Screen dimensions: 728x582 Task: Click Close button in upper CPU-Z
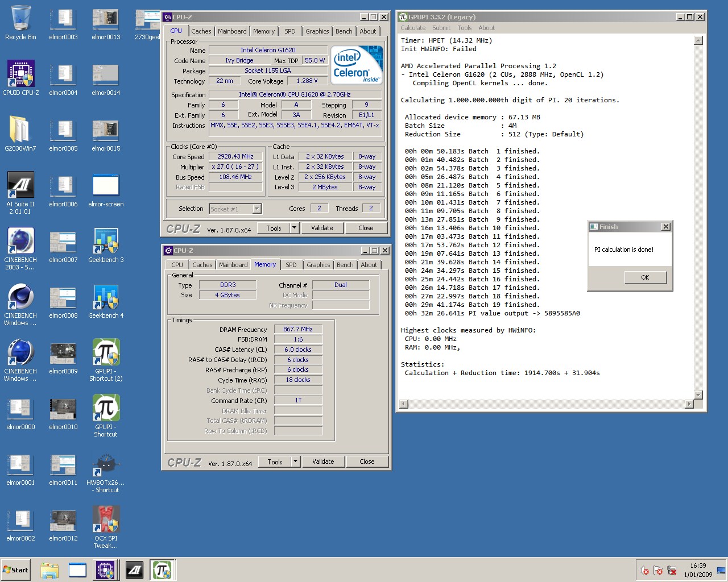366,228
